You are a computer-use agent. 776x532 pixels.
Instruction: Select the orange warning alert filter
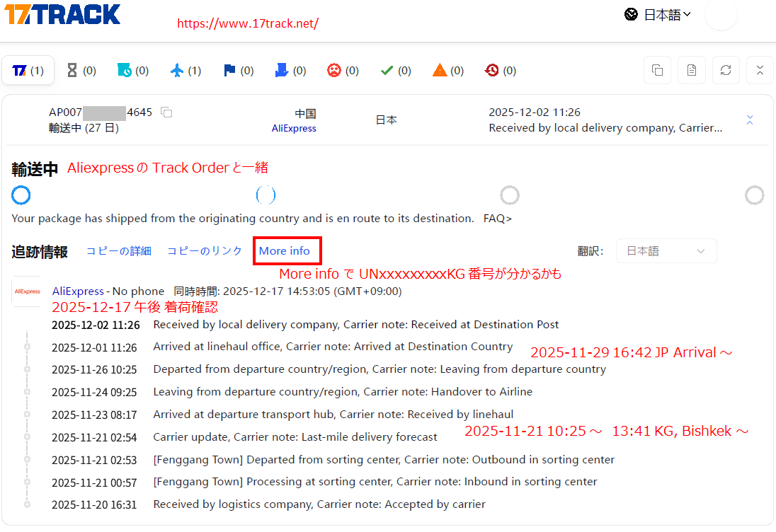(448, 71)
